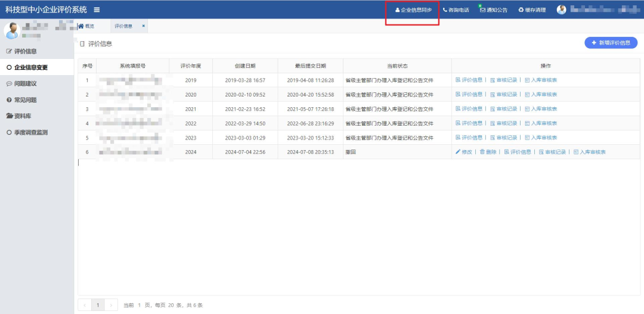
Task: Open 咨询电话 in top bar
Action: click(x=456, y=10)
